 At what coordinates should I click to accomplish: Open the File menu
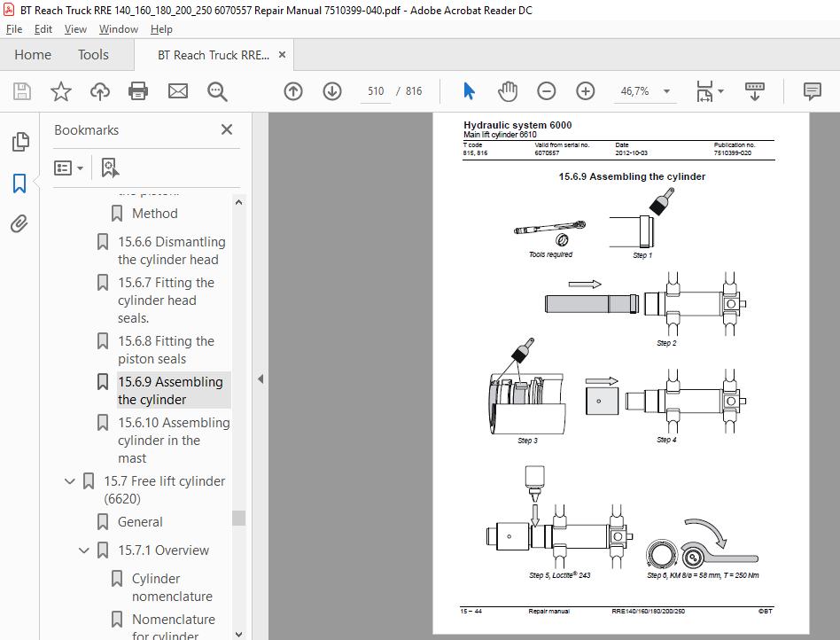[14, 29]
